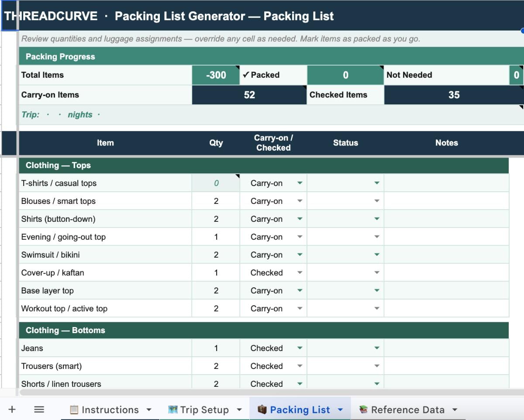Click the briefcase icon on Packing List tab
The height and width of the screenshot is (420, 524).
[x=262, y=410]
